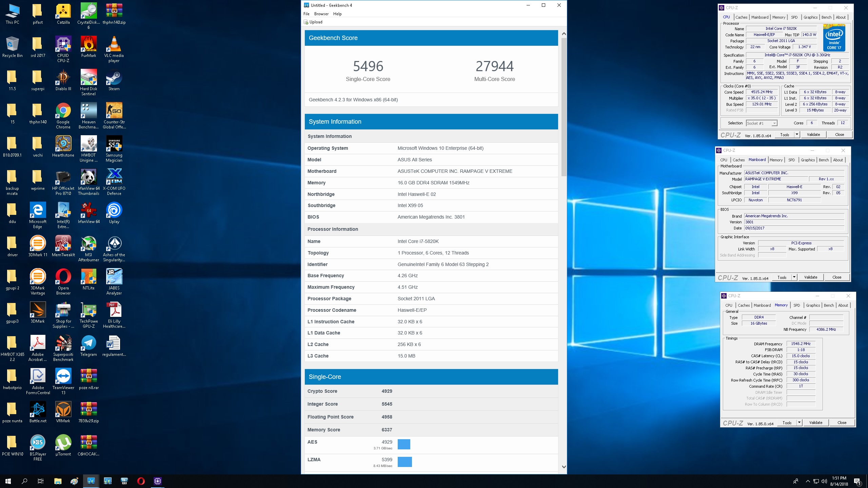The width and height of the screenshot is (868, 488).
Task: Open File Explorer from taskbar
Action: (x=58, y=481)
